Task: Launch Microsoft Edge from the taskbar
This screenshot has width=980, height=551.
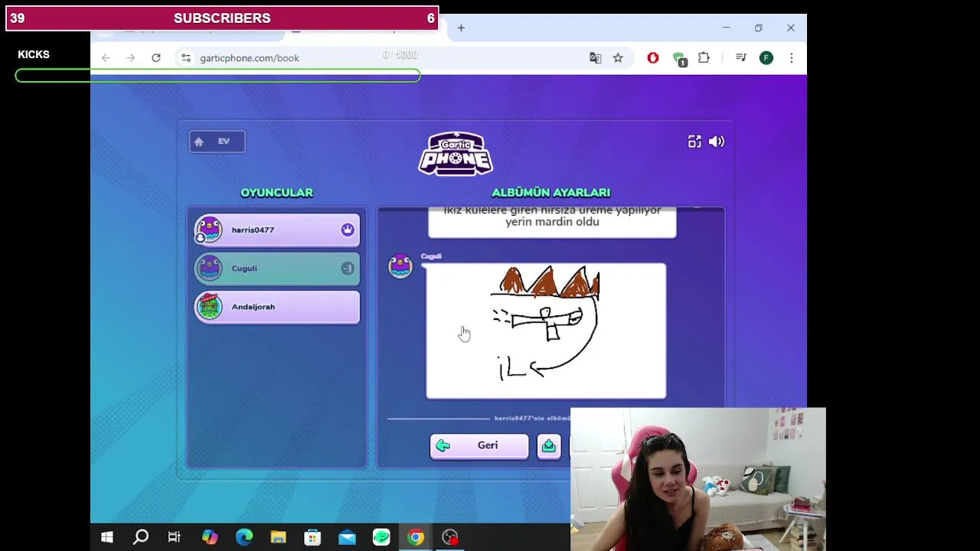Action: tap(244, 537)
